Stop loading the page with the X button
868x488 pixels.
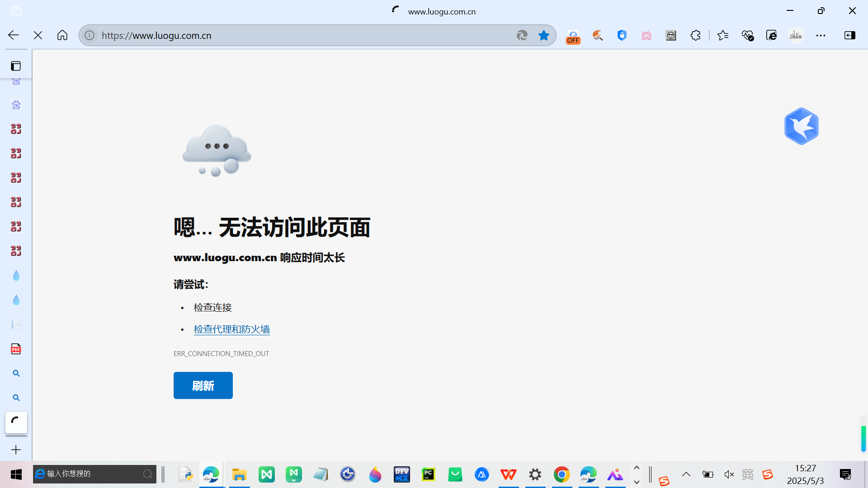point(38,35)
